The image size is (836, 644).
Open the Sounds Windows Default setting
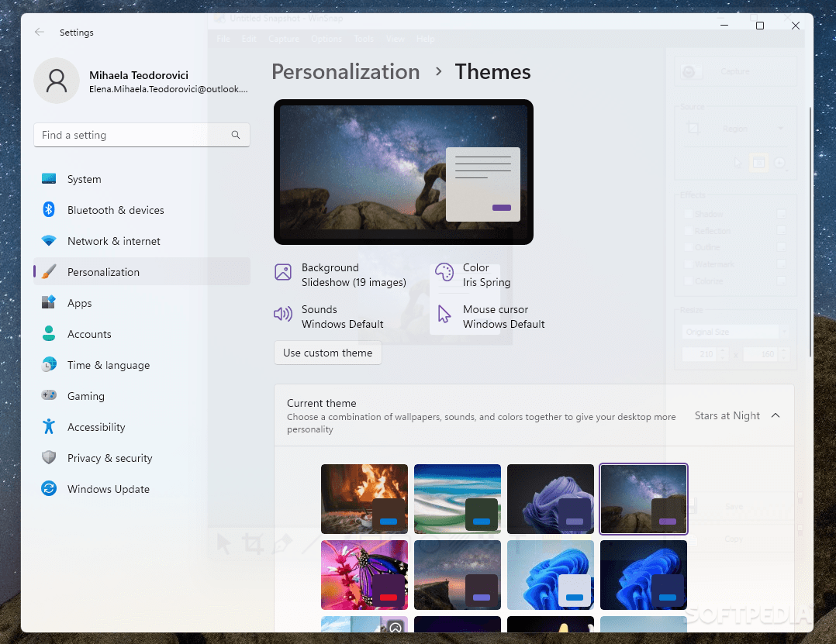[329, 316]
